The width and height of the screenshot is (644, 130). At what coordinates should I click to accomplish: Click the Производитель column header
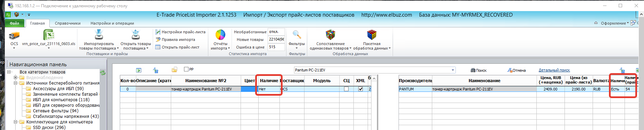coord(415,81)
